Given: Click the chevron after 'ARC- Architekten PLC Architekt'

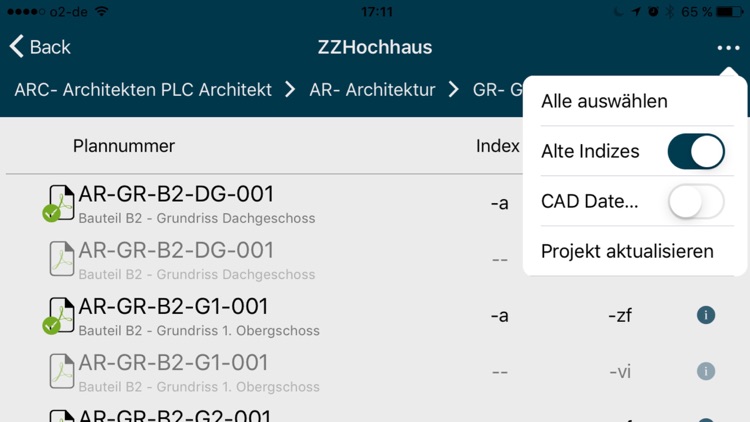Looking at the screenshot, I should click(290, 89).
